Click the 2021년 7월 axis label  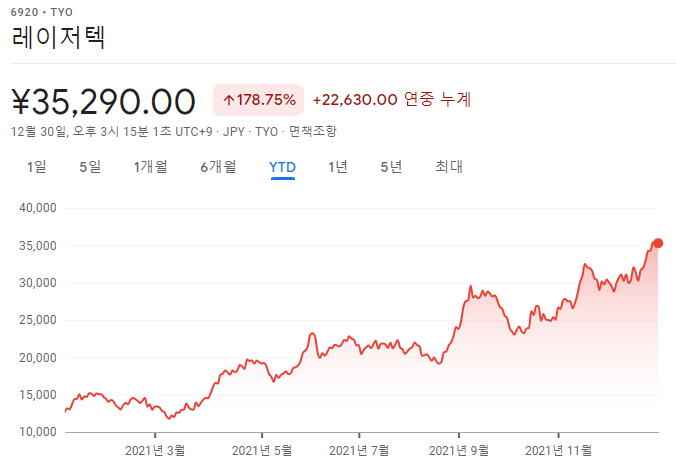click(x=359, y=451)
